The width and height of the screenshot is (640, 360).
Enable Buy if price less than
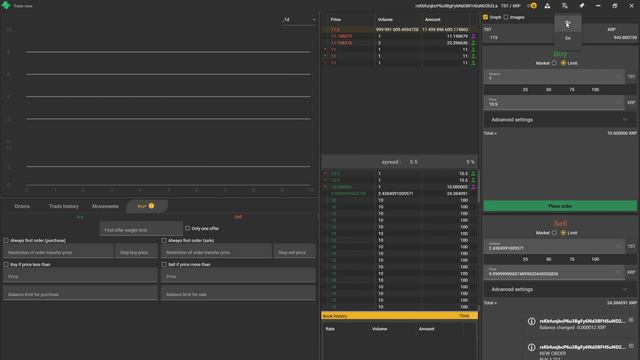(6, 264)
